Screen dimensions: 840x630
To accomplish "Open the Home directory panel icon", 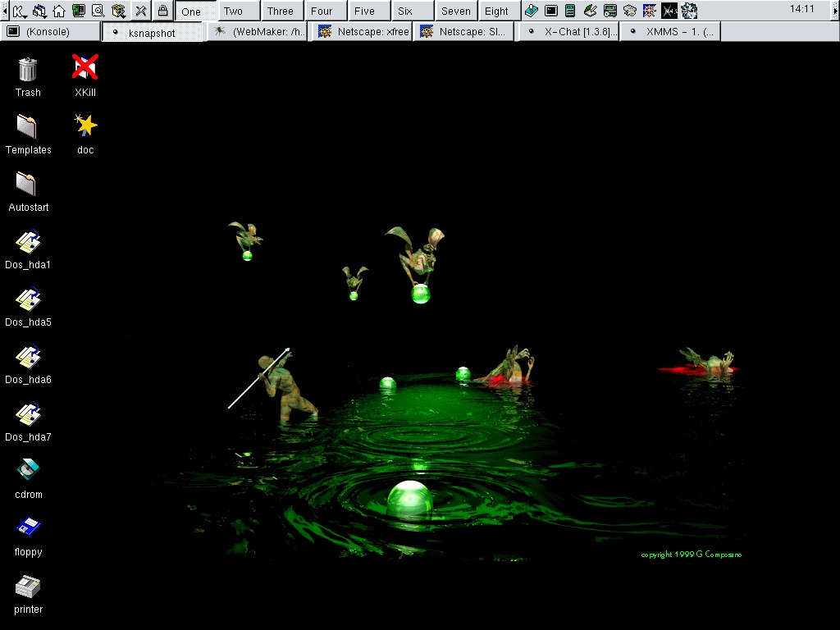I will pos(59,10).
